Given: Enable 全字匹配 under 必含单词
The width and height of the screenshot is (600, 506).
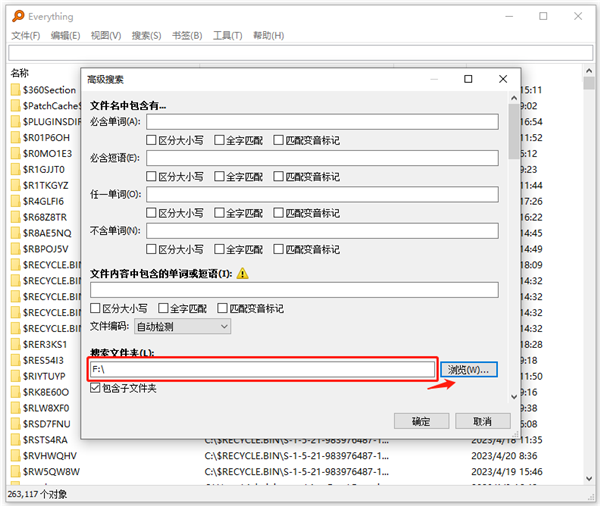Looking at the screenshot, I should click(219, 140).
